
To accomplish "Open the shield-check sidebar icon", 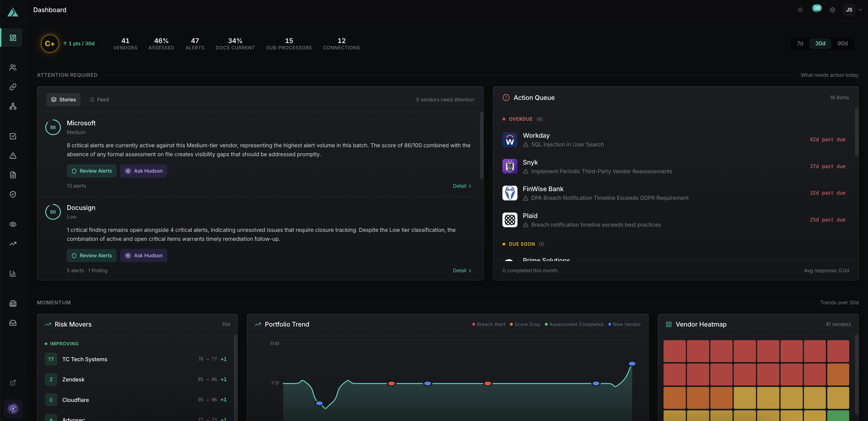I will [x=13, y=194].
